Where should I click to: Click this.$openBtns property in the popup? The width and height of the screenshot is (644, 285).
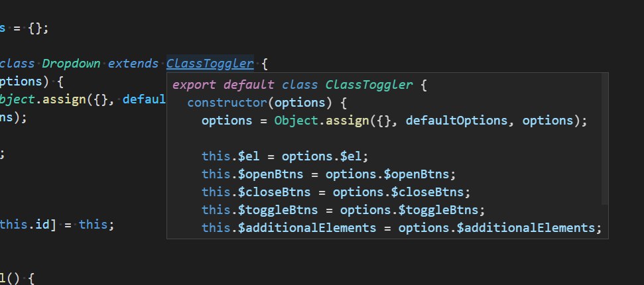click(x=252, y=174)
